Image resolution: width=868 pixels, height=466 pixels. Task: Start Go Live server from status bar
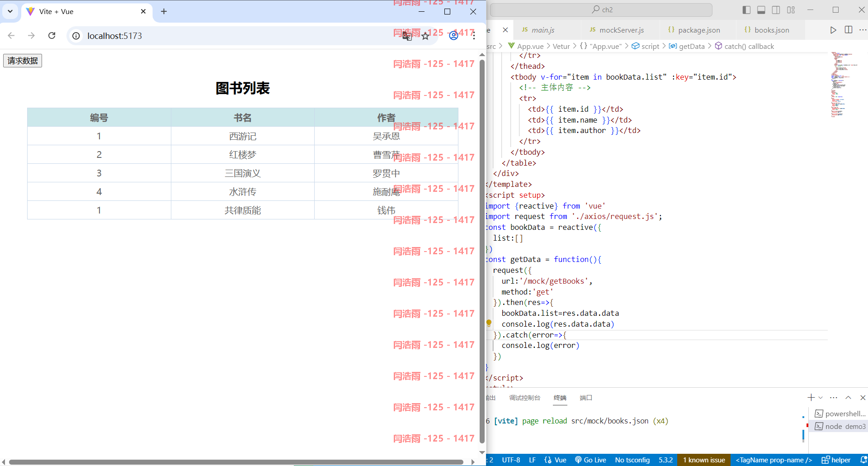click(590, 460)
